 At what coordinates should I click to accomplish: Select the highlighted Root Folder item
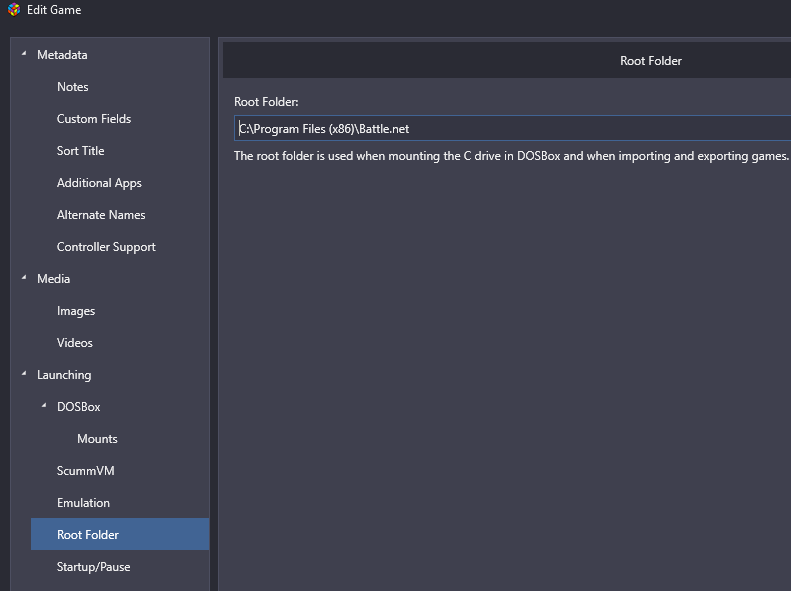click(x=120, y=534)
